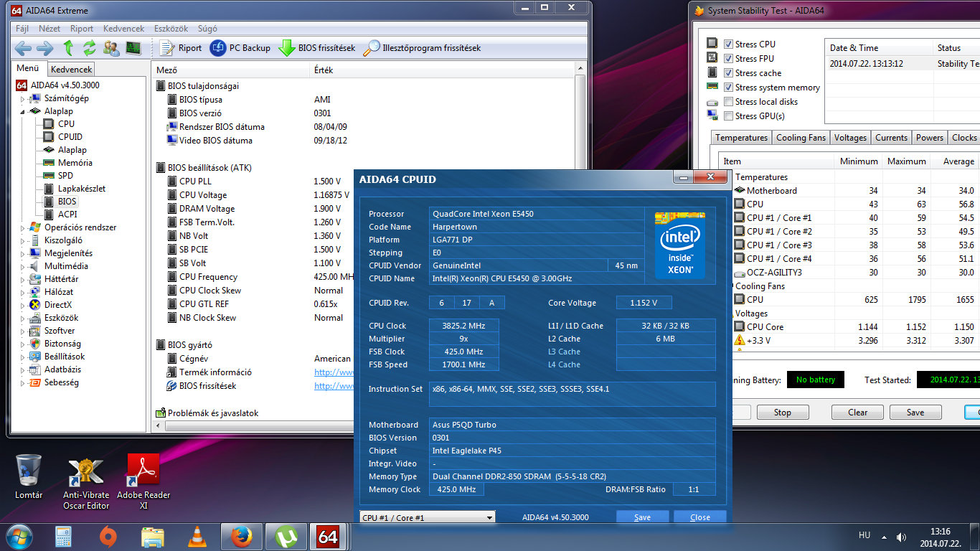This screenshot has width=980, height=551.
Task: Enable Stress GPU(s) checkbox
Action: (729, 116)
